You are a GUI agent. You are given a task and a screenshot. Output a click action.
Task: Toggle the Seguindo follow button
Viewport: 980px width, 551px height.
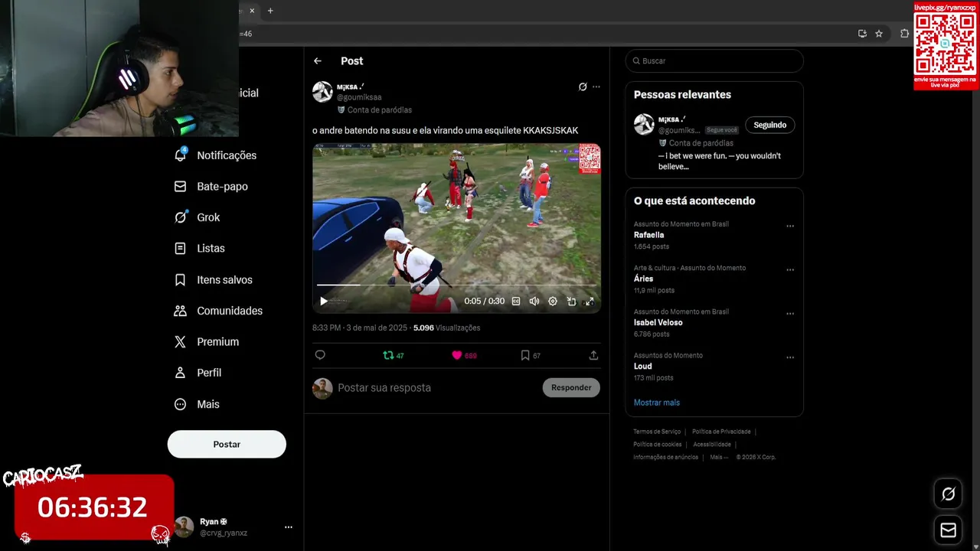pos(770,126)
